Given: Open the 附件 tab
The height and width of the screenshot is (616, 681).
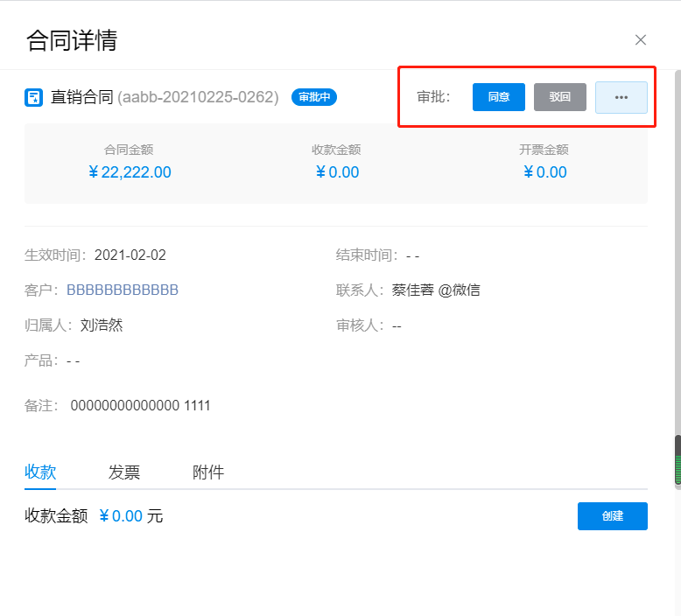Looking at the screenshot, I should tap(208, 472).
